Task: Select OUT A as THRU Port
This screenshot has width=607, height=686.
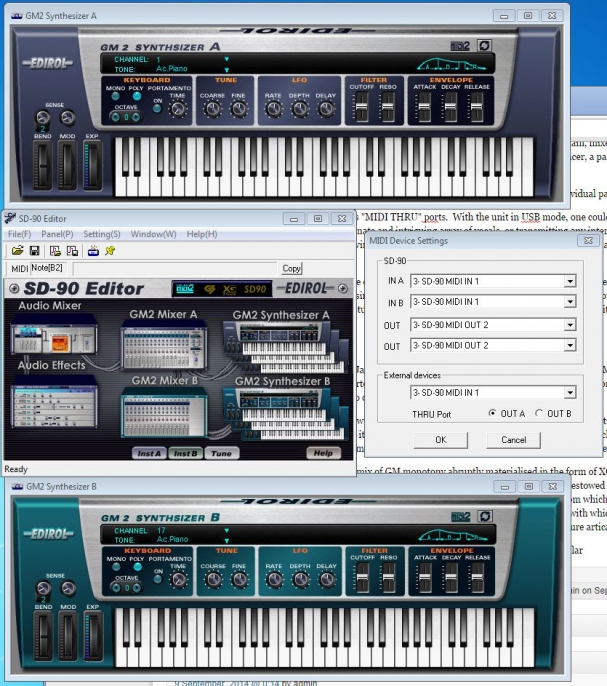Action: click(492, 413)
